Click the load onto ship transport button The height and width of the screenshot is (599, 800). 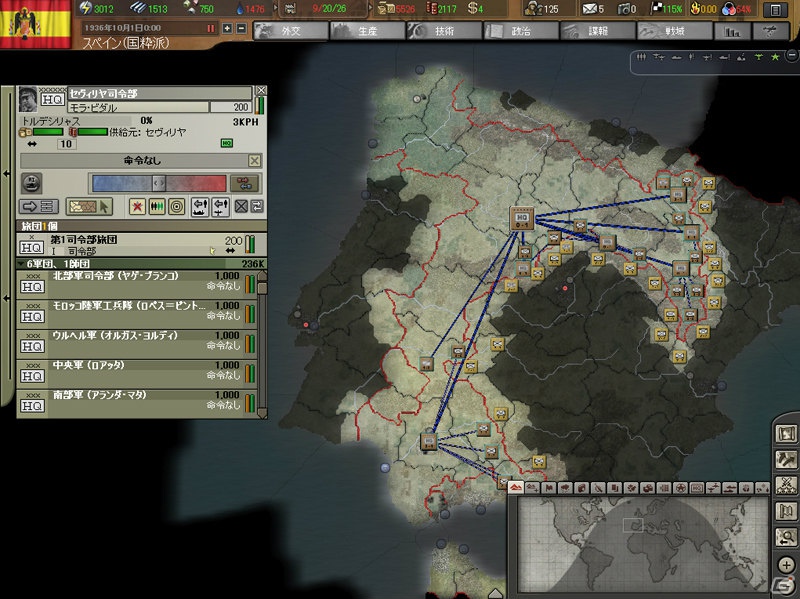click(x=199, y=207)
